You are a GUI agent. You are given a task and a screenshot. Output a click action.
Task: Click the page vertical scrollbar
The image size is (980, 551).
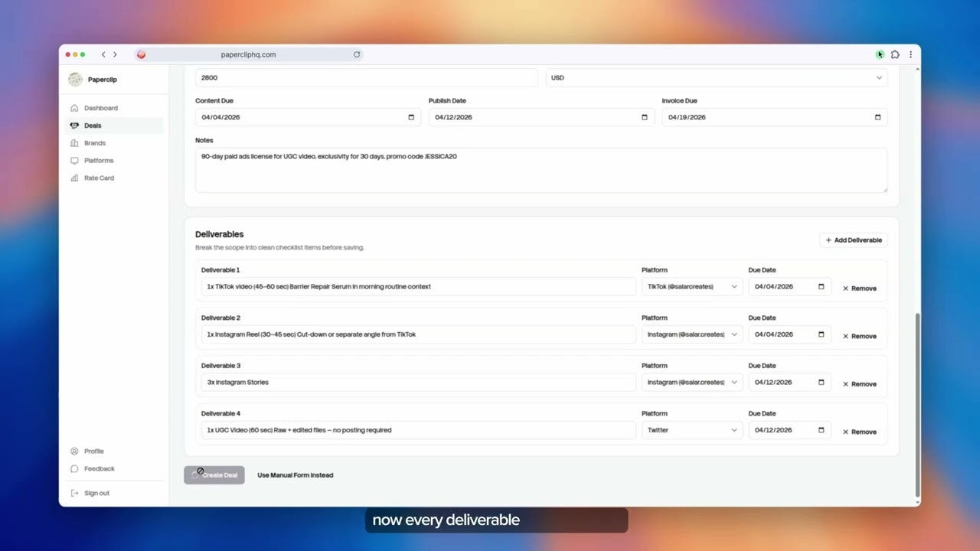[917, 406]
